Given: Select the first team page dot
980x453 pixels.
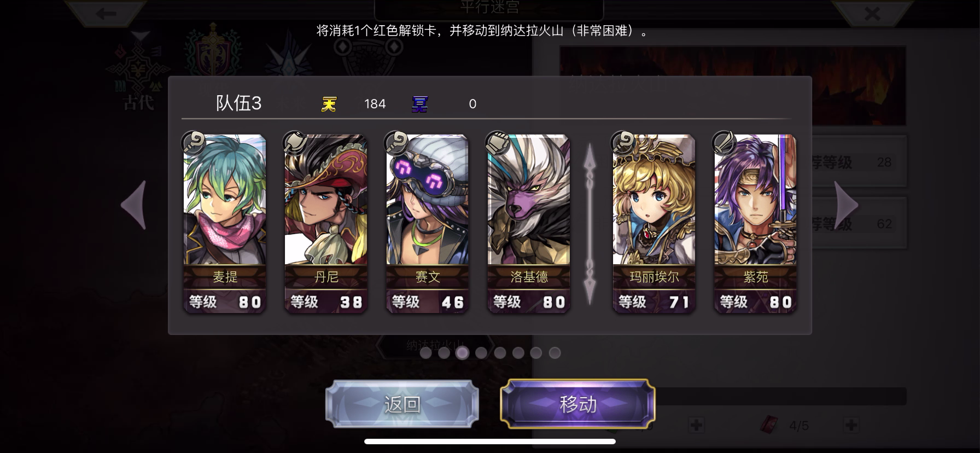Looking at the screenshot, I should [x=425, y=353].
